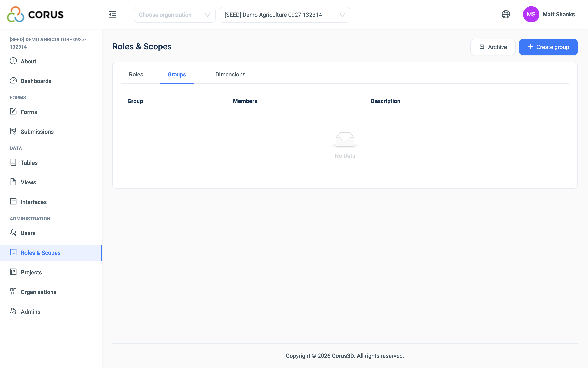Viewport: 588px width, 368px height.
Task: Open the Choose organisation dropdown
Action: coord(175,15)
